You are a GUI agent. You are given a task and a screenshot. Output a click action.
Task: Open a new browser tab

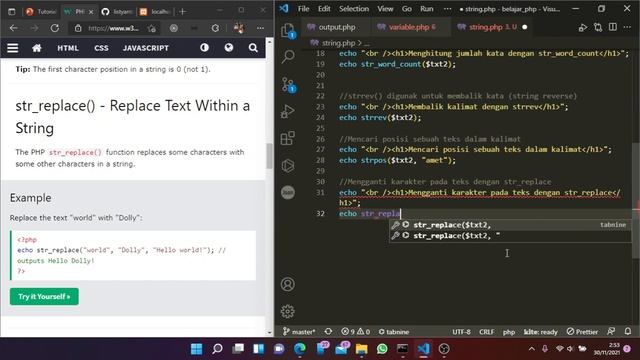point(182,11)
